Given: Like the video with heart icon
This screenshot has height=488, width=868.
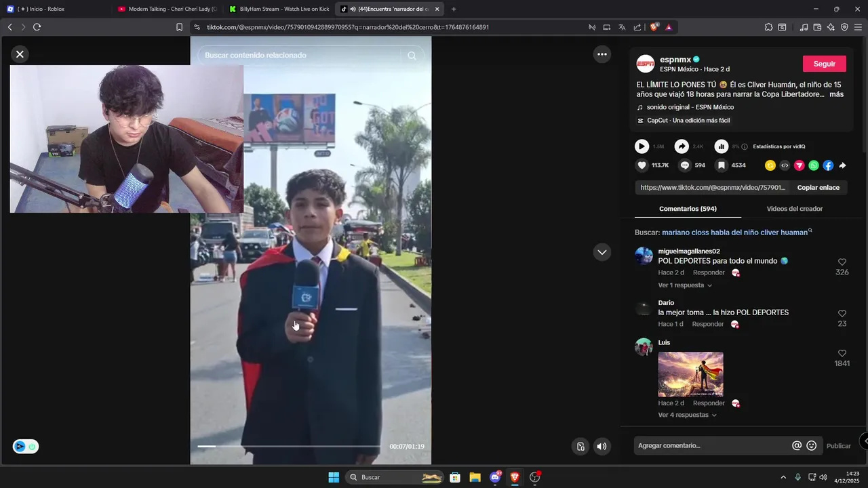Looking at the screenshot, I should (x=642, y=165).
